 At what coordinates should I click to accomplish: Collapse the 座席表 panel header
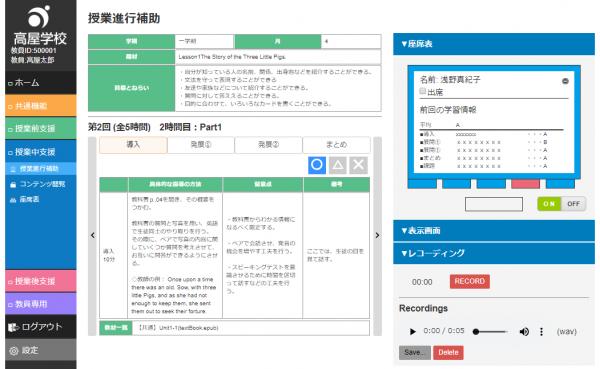(x=494, y=44)
